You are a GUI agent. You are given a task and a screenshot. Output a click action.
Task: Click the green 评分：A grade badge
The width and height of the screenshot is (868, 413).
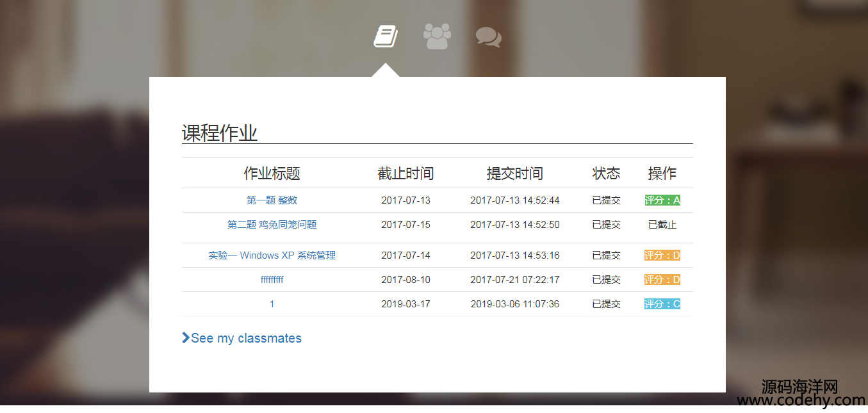tap(662, 200)
